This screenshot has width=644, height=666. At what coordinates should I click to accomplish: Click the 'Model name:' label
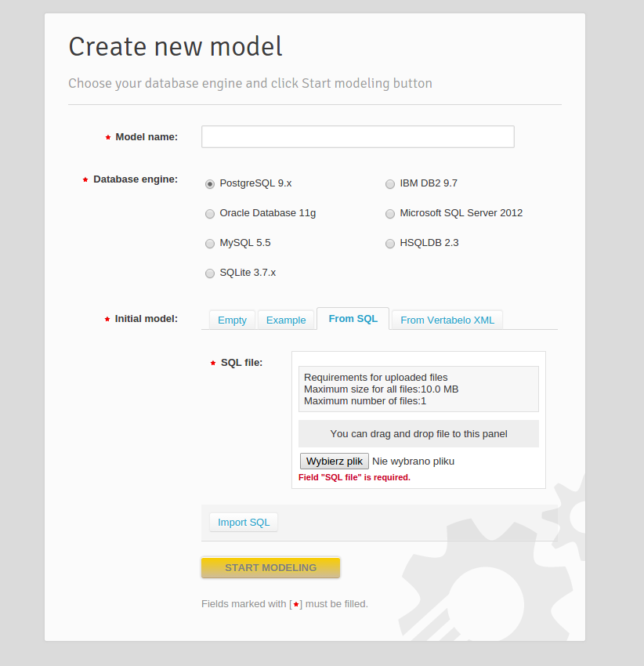coord(147,137)
